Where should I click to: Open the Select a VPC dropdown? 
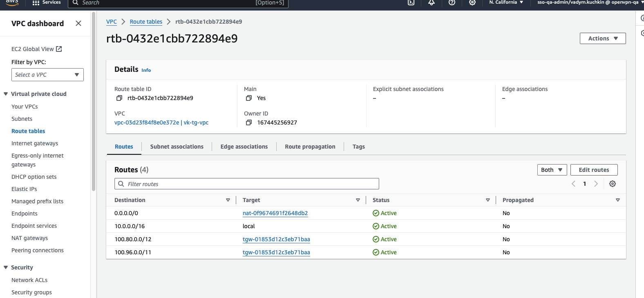pos(47,75)
